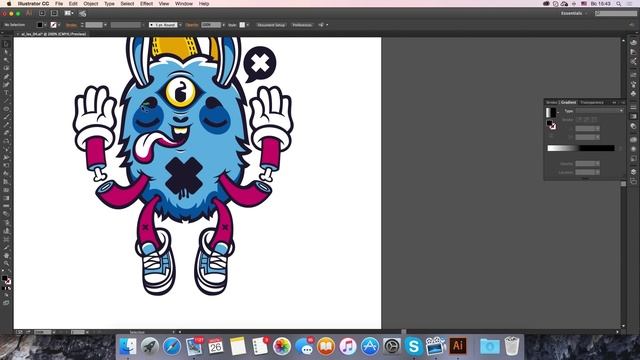Select the Zoom magnifier tool
Image resolution: width=640 pixels, height=360 pixels.
(x=6, y=263)
